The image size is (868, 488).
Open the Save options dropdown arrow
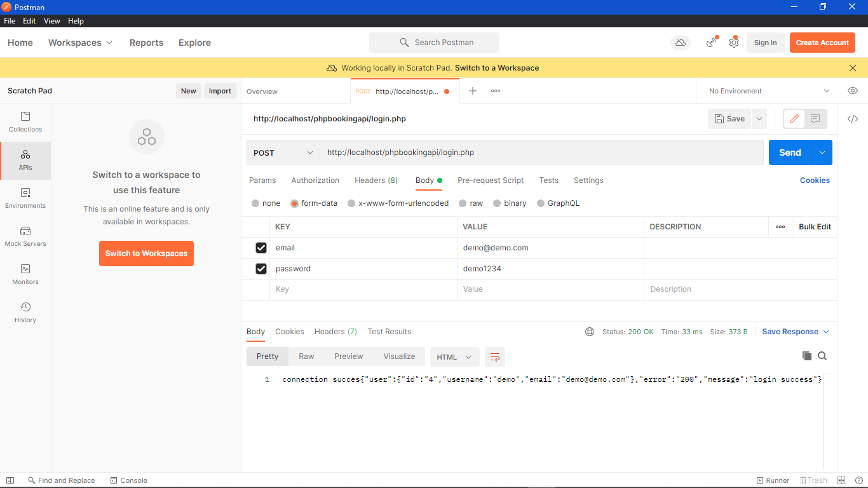[x=759, y=119]
